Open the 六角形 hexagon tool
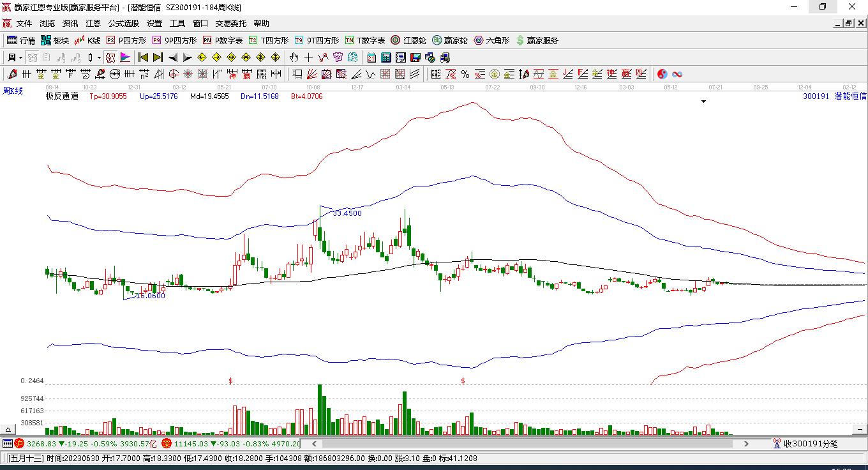 pos(491,40)
